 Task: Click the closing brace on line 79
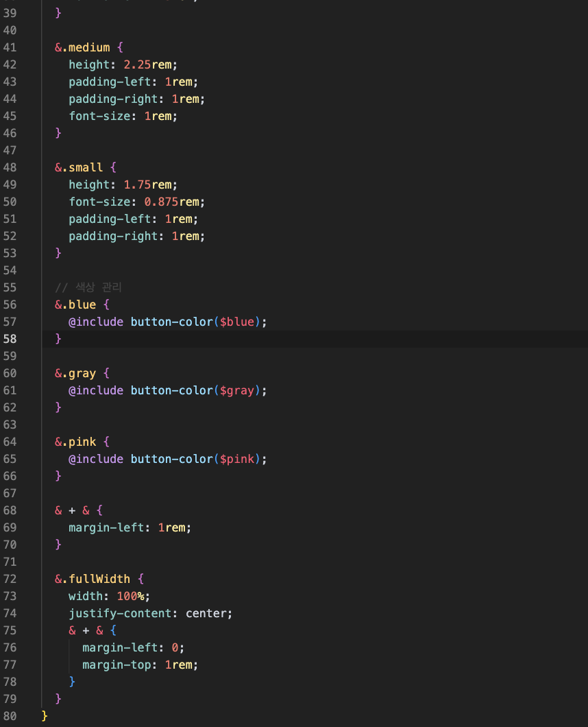(58, 699)
